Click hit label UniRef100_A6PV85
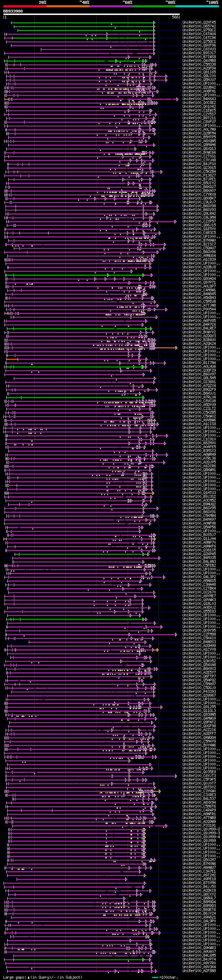Viewport: 222px width, 980px height. coord(199,321)
